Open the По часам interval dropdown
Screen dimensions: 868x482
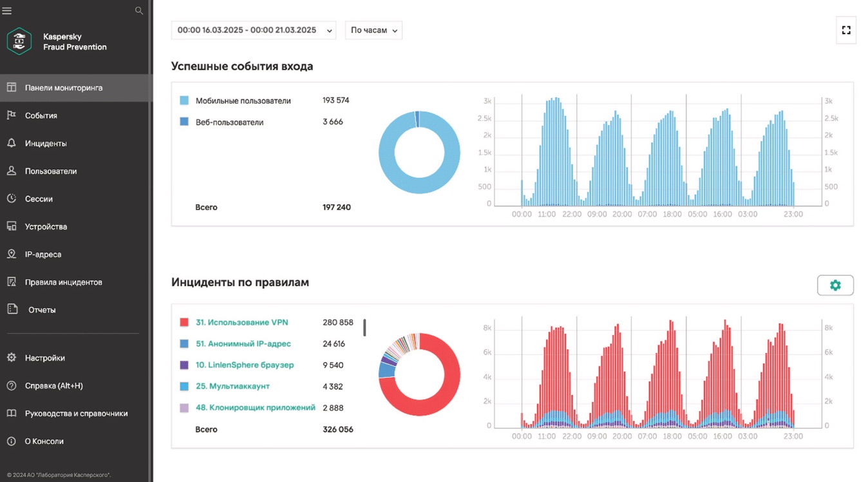[x=373, y=30]
